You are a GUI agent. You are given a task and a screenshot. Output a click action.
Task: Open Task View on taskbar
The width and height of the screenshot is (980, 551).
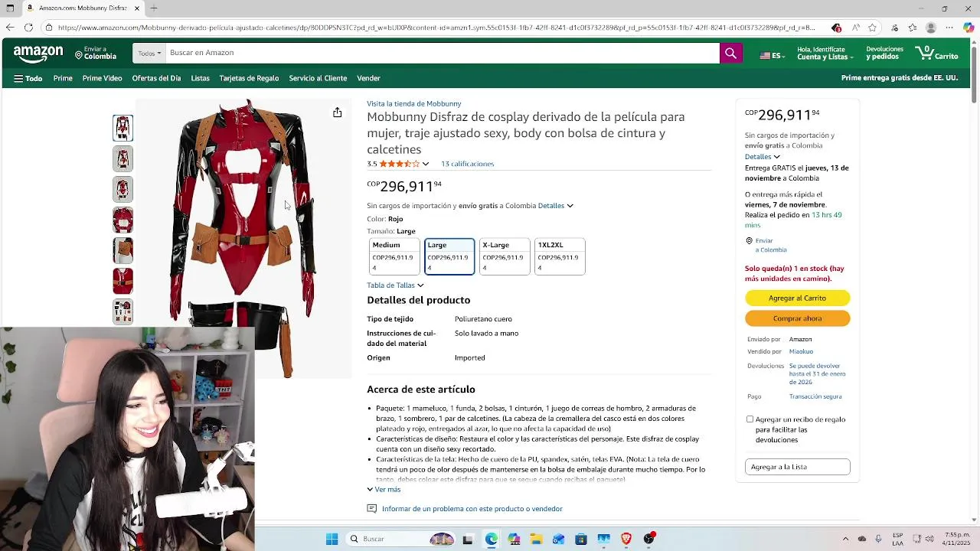[x=468, y=540]
